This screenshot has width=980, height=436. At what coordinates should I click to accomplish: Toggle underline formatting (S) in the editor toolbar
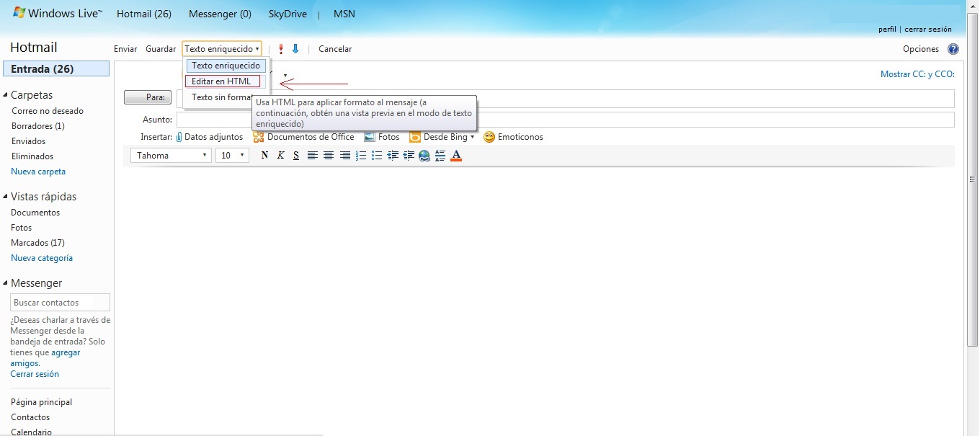pos(296,156)
